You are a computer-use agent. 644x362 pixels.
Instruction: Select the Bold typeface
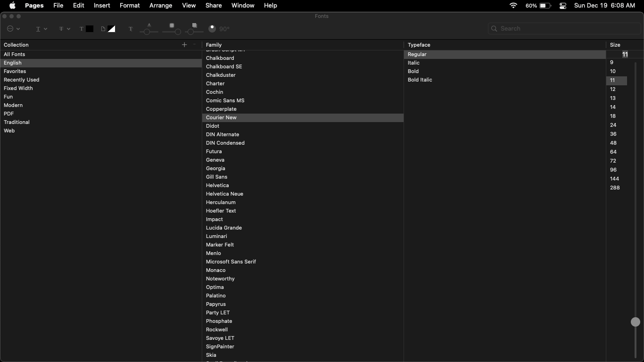(x=505, y=71)
